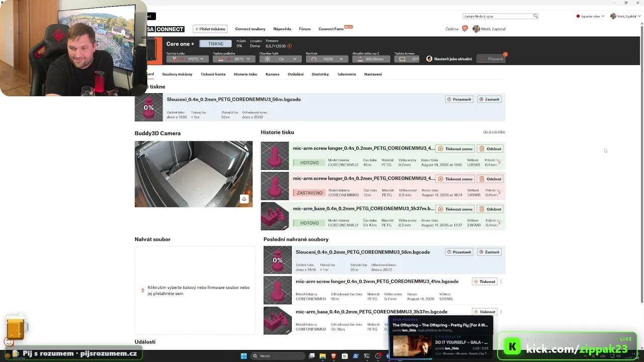The height and width of the screenshot is (362, 644).
Task: Open Connect soubory in top navigation
Action: click(x=250, y=29)
